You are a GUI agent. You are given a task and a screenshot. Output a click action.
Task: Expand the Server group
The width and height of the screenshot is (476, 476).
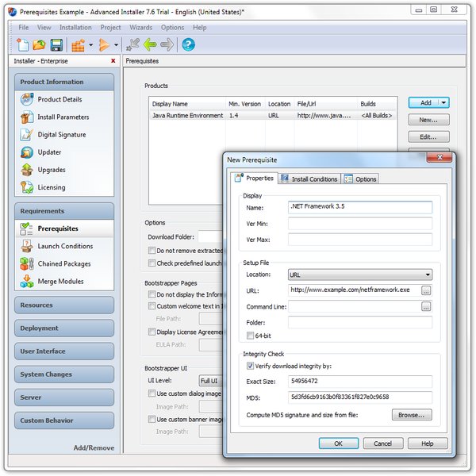[64, 397]
